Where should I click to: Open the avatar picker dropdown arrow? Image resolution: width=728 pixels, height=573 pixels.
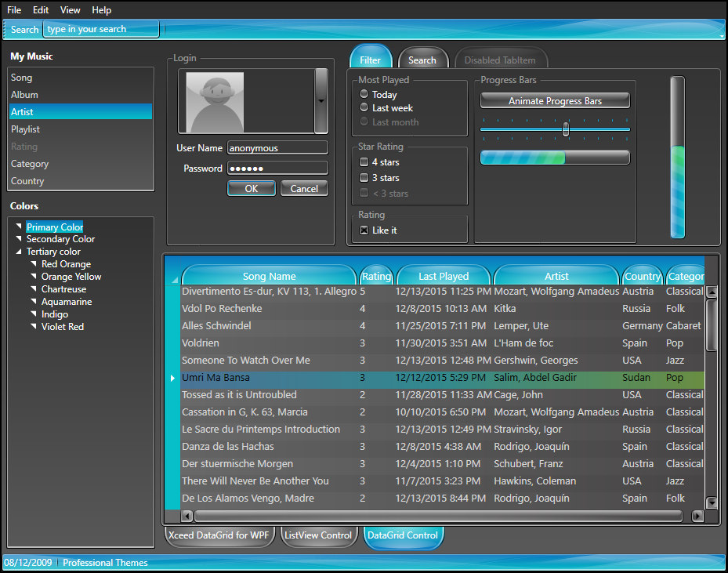tap(321, 101)
